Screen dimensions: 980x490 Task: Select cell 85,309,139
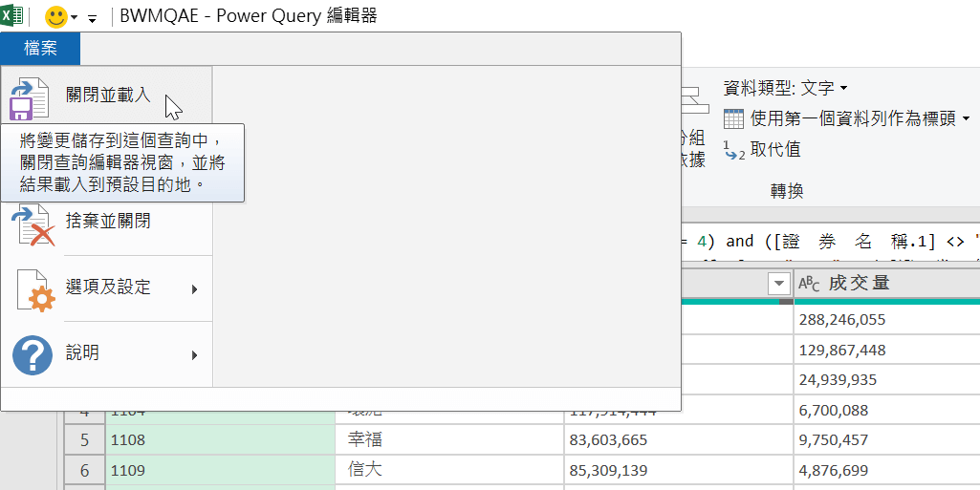678,470
